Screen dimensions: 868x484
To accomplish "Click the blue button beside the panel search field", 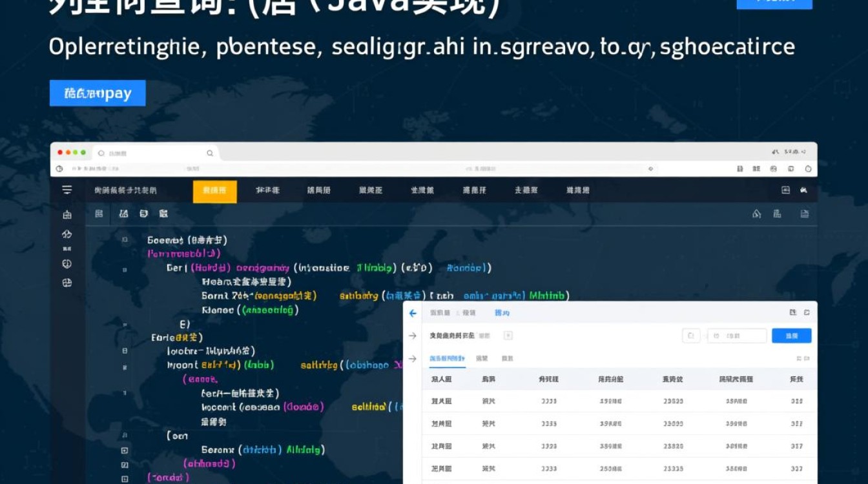I will point(791,336).
